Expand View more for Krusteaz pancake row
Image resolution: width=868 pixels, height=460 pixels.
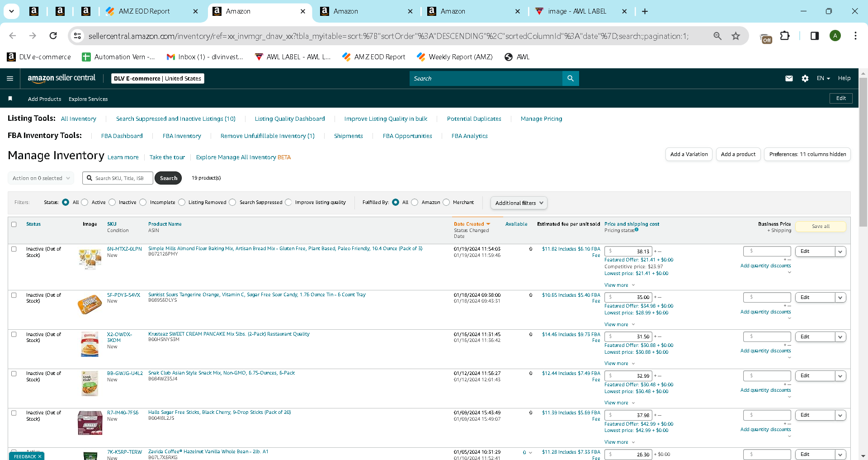coord(620,364)
